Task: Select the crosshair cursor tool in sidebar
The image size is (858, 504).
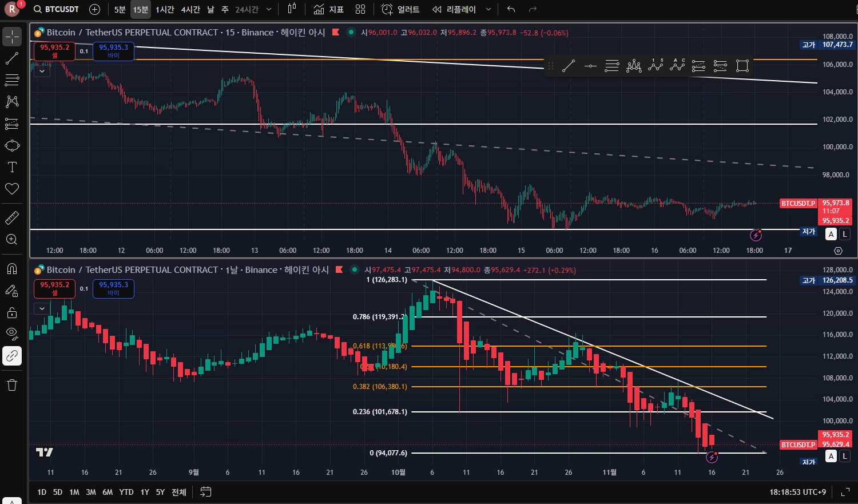Action: click(12, 37)
